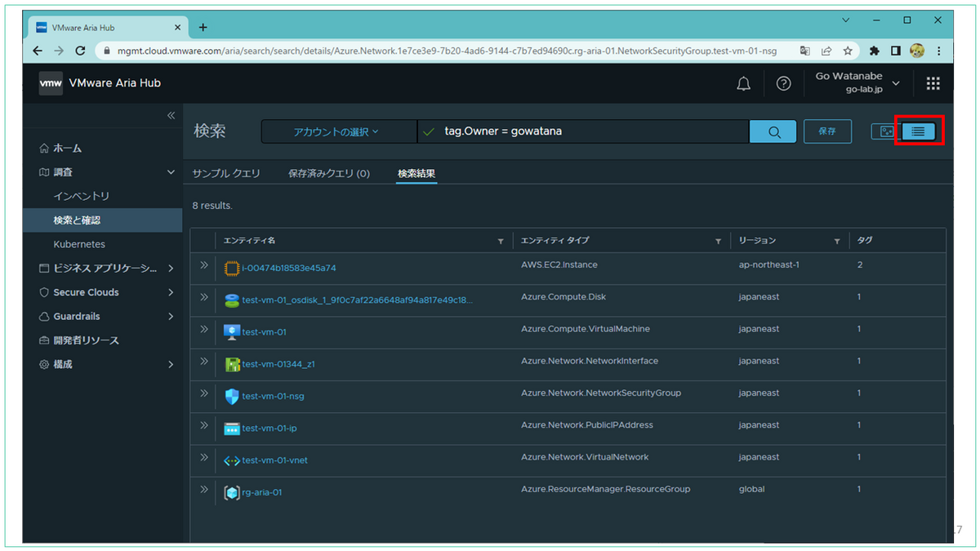Open the アカウントの選択 dropdown
This screenshot has height=551, width=980.
coord(339,131)
